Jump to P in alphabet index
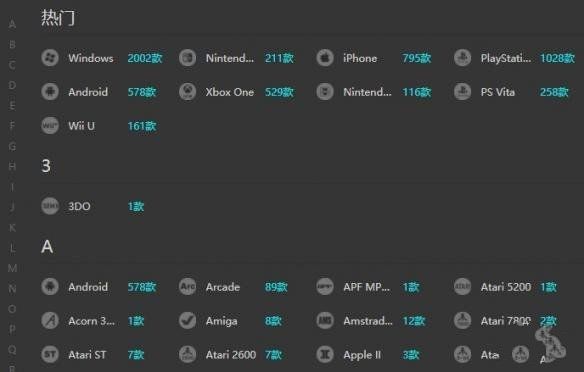The image size is (584, 372). [x=12, y=329]
